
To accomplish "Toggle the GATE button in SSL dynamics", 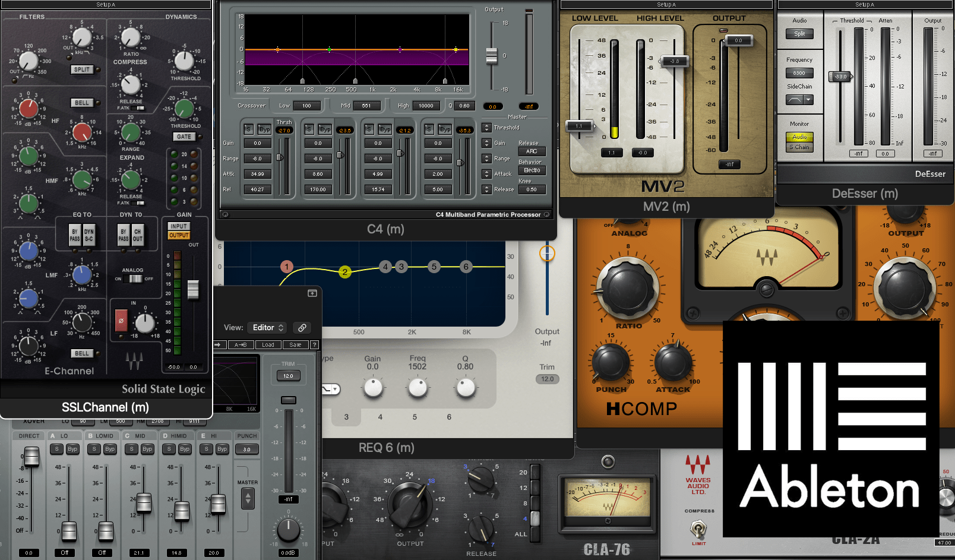I will [x=184, y=137].
